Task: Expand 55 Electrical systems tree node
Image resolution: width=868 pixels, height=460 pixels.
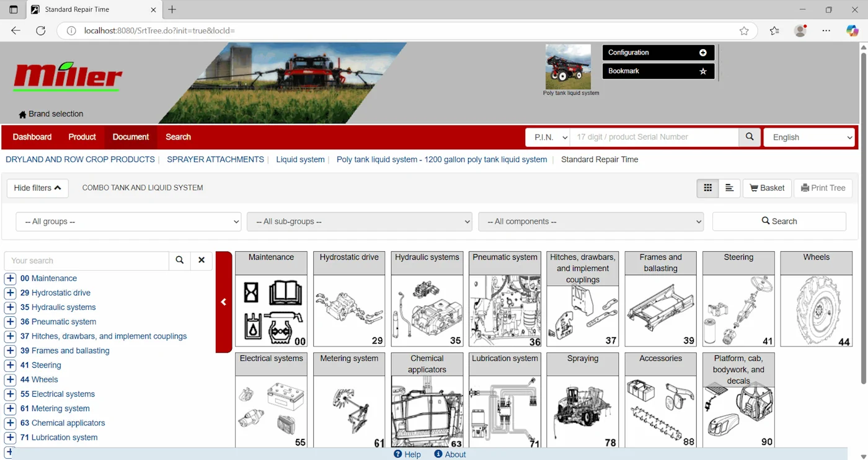Action: click(10, 394)
